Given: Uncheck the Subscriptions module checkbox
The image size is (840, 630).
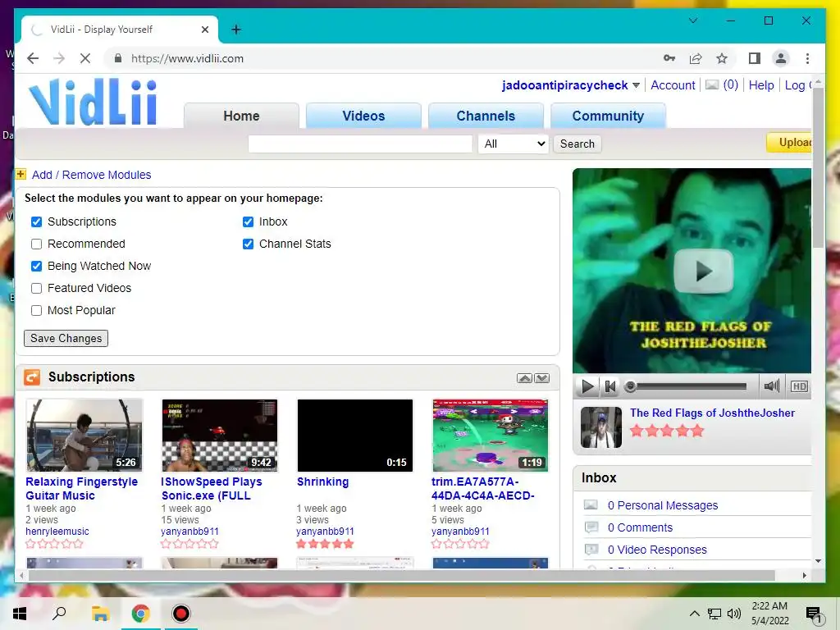Looking at the screenshot, I should click(36, 221).
